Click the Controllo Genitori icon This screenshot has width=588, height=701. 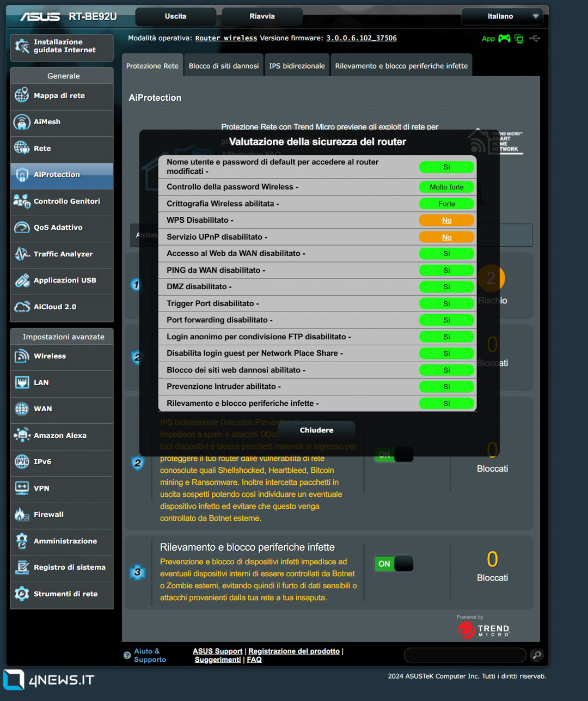(22, 201)
